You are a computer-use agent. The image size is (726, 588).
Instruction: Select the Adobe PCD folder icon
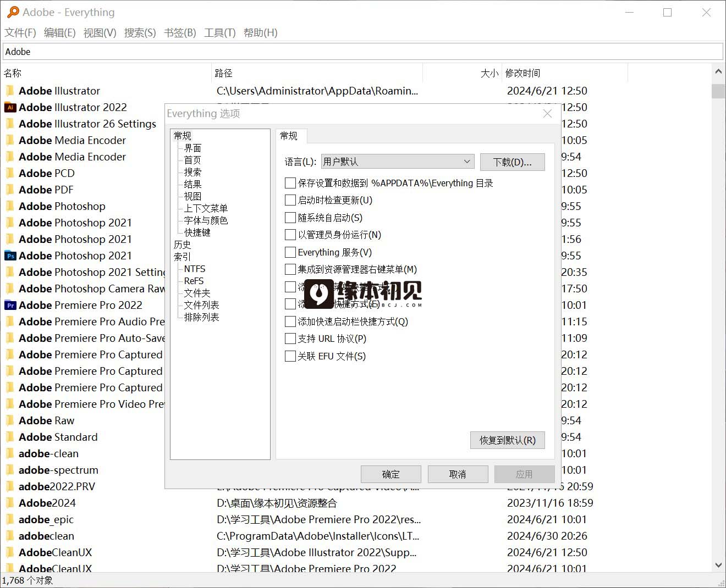[10, 173]
